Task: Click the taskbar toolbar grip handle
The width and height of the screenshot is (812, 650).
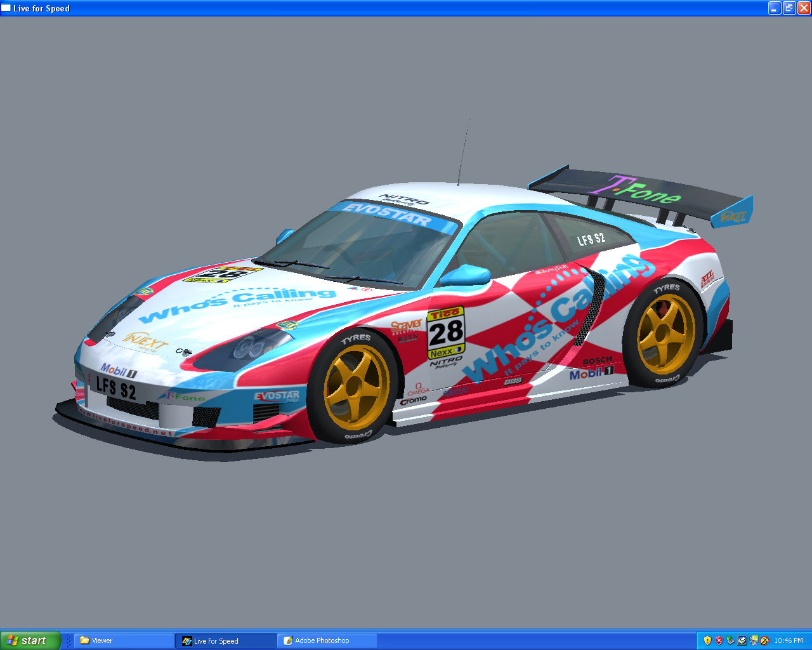Action: click(69, 640)
